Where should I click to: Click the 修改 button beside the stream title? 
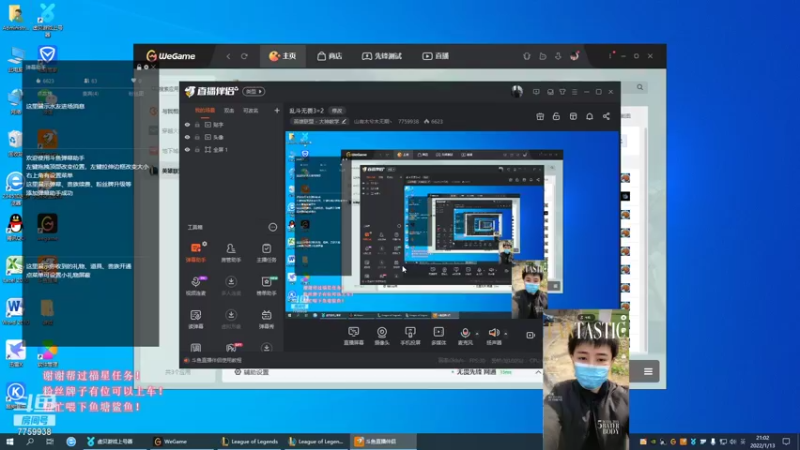[x=337, y=111]
